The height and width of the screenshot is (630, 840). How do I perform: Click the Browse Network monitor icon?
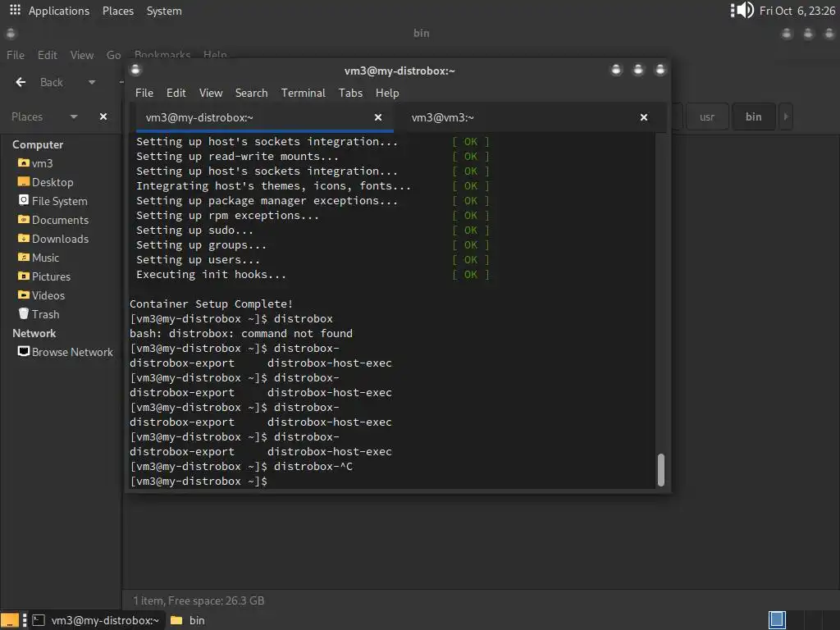click(x=24, y=351)
